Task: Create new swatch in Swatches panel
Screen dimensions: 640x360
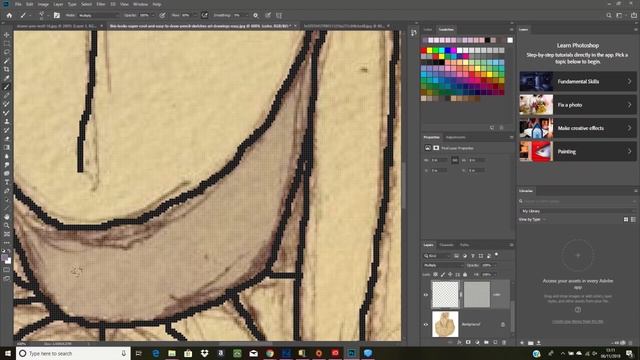Action: [492, 128]
